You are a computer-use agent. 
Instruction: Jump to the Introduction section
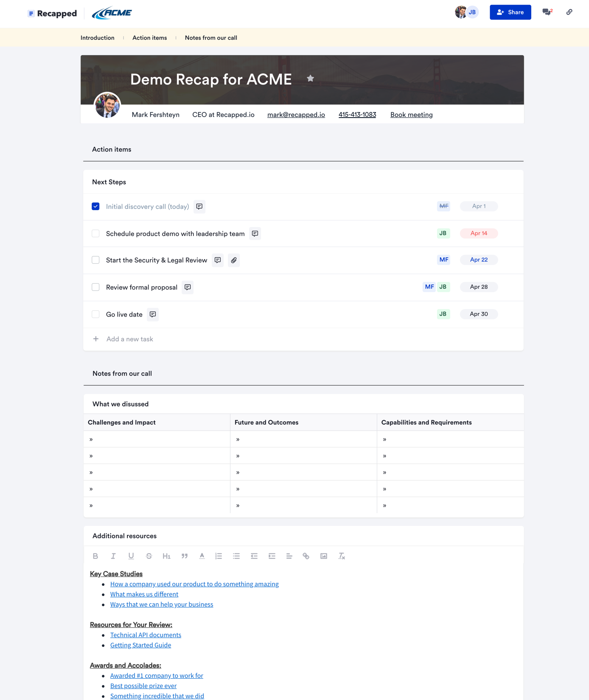98,38
